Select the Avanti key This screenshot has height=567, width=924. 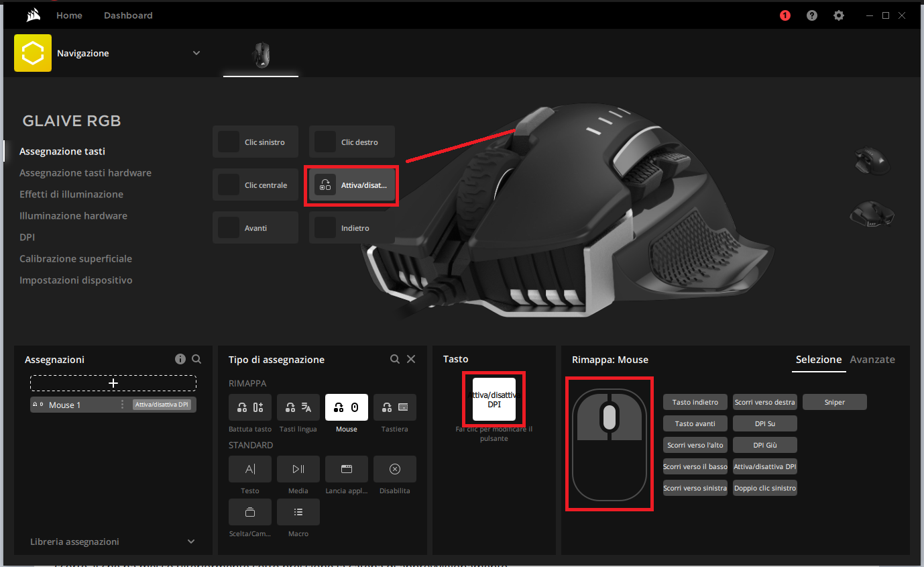pos(255,228)
